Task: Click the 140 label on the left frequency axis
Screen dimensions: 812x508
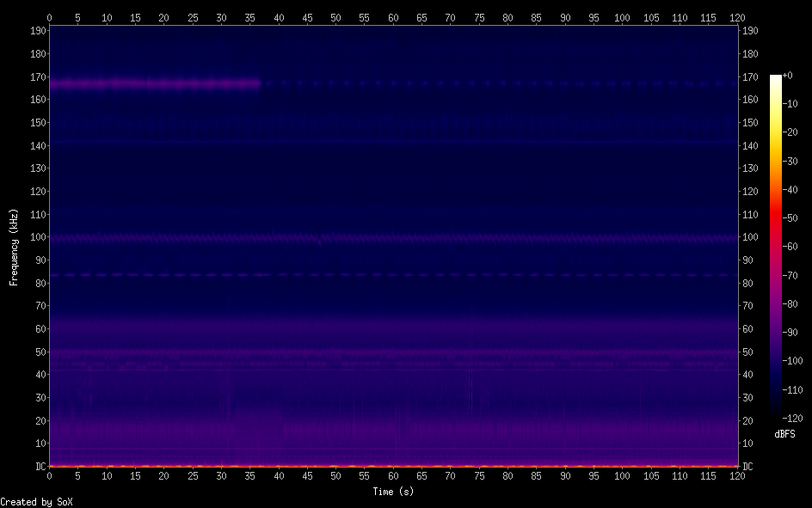Action: coord(37,146)
